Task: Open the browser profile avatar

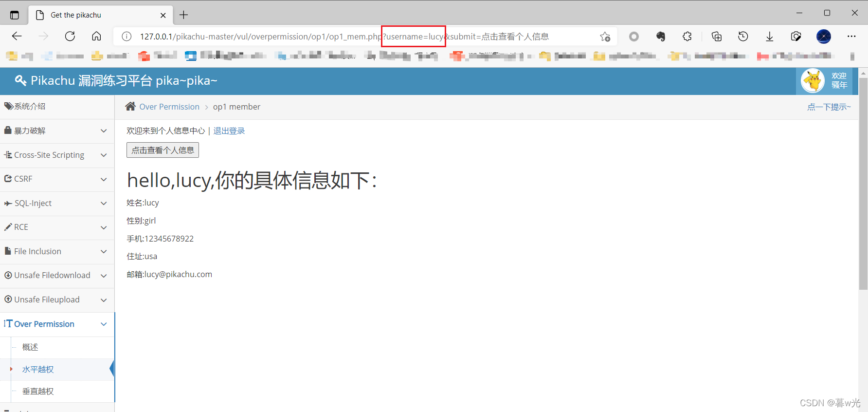Action: (x=824, y=36)
